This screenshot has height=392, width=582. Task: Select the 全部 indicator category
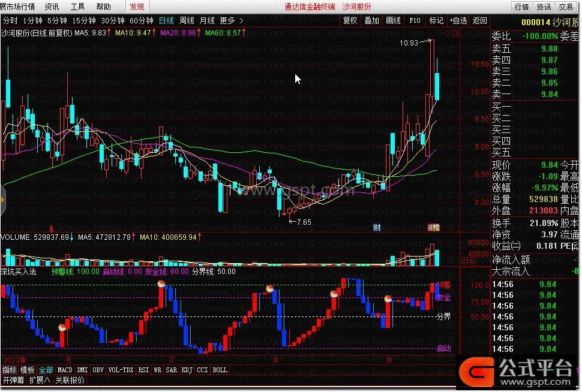(46, 370)
